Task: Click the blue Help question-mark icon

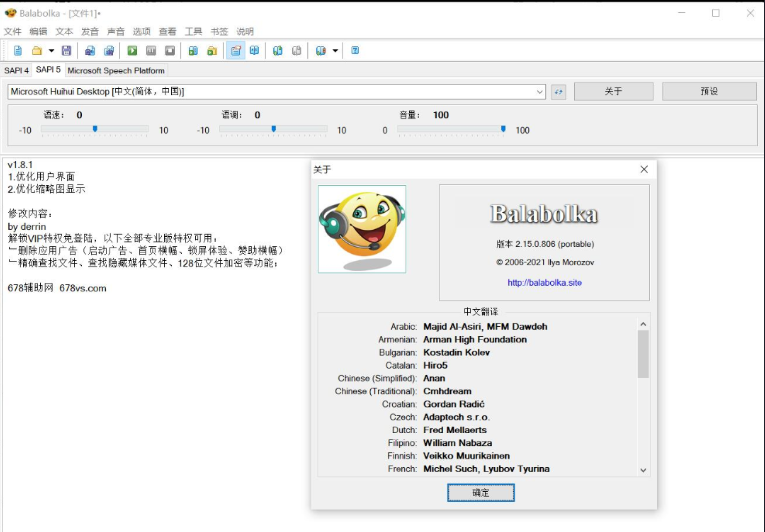Action: tap(355, 50)
